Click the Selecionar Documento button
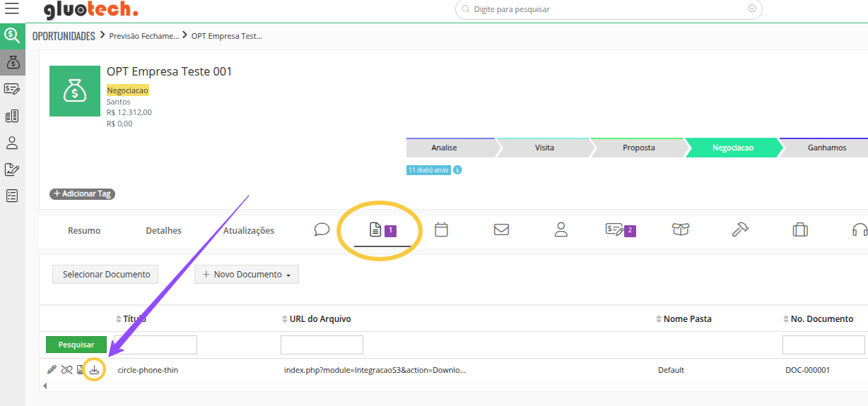 tap(106, 275)
